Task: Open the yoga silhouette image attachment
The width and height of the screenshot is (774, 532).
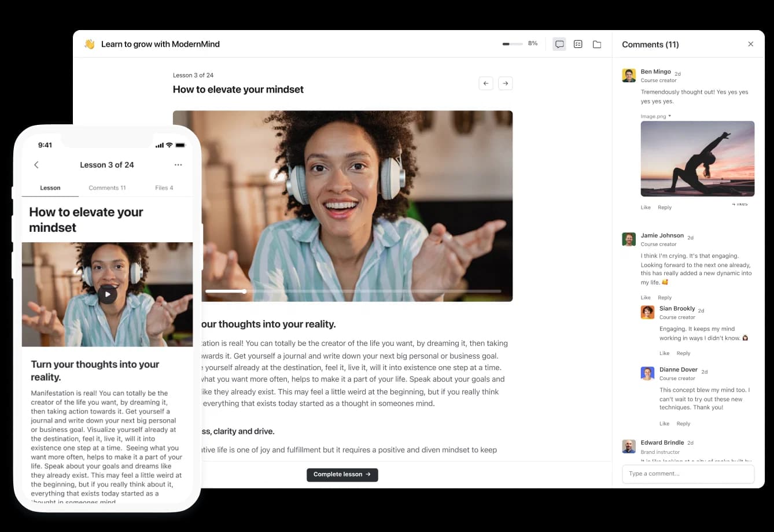Action: coord(697,158)
